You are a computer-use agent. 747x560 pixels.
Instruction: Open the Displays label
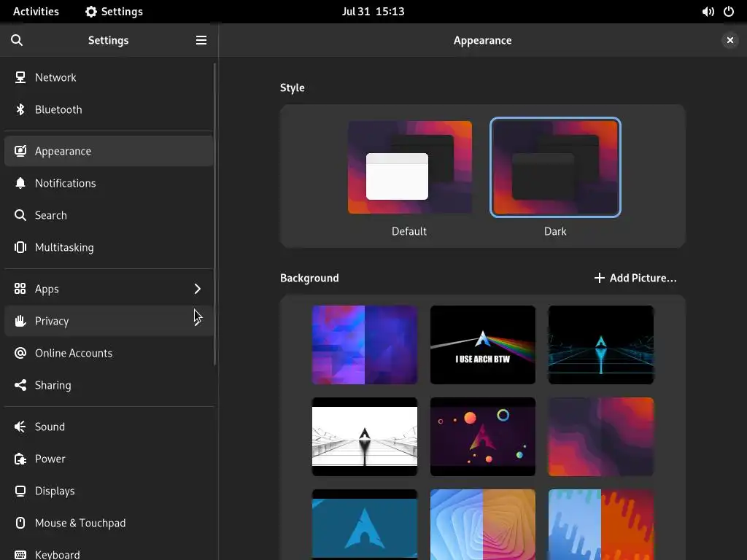click(x=55, y=491)
